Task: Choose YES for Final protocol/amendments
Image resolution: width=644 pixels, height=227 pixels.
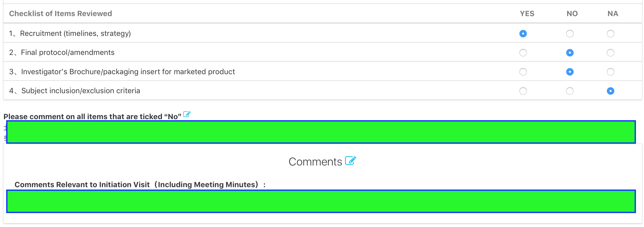Action: pos(523,53)
